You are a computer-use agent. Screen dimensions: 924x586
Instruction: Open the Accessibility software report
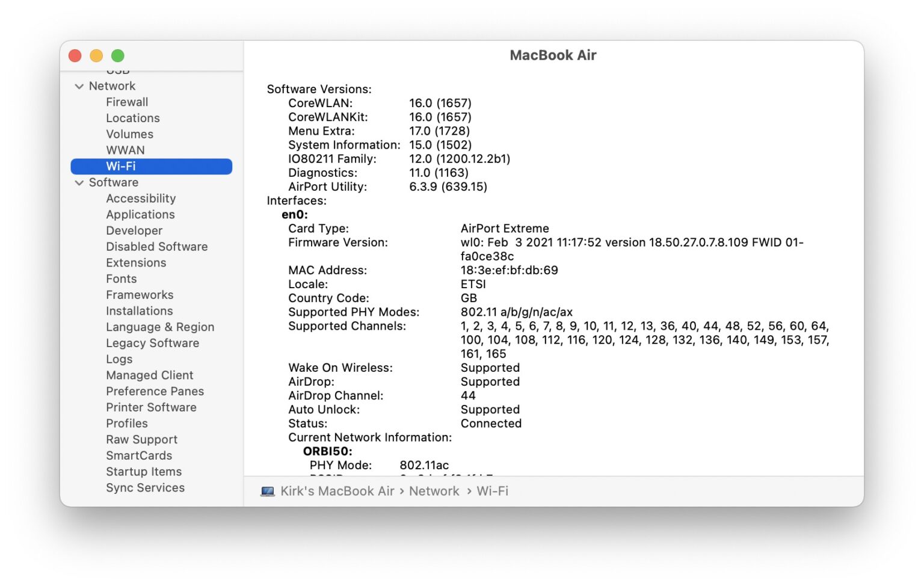click(x=141, y=198)
